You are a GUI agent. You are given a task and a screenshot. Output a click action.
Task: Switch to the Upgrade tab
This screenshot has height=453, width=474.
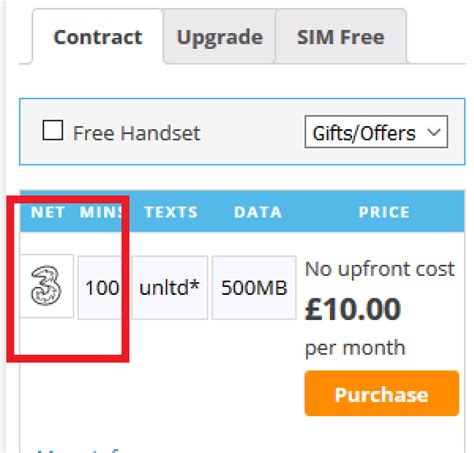click(x=220, y=37)
